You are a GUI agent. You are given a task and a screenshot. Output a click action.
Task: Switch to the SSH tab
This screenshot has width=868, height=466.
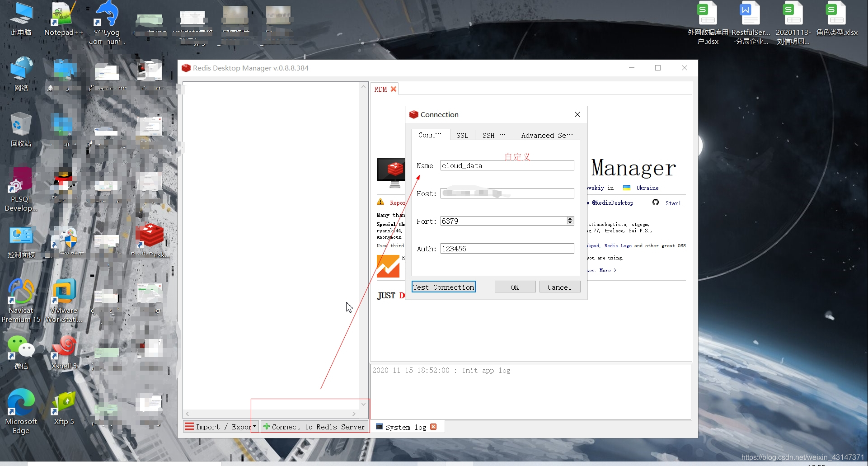pyautogui.click(x=494, y=135)
